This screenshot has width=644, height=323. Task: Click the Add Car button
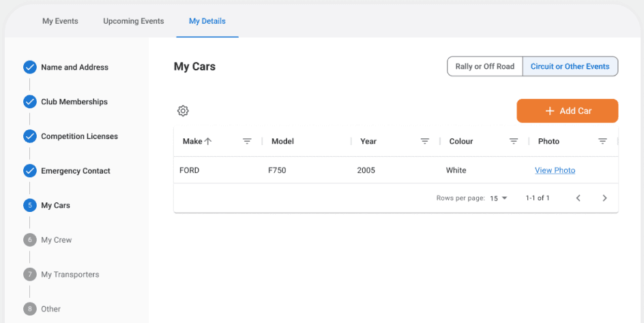point(568,111)
